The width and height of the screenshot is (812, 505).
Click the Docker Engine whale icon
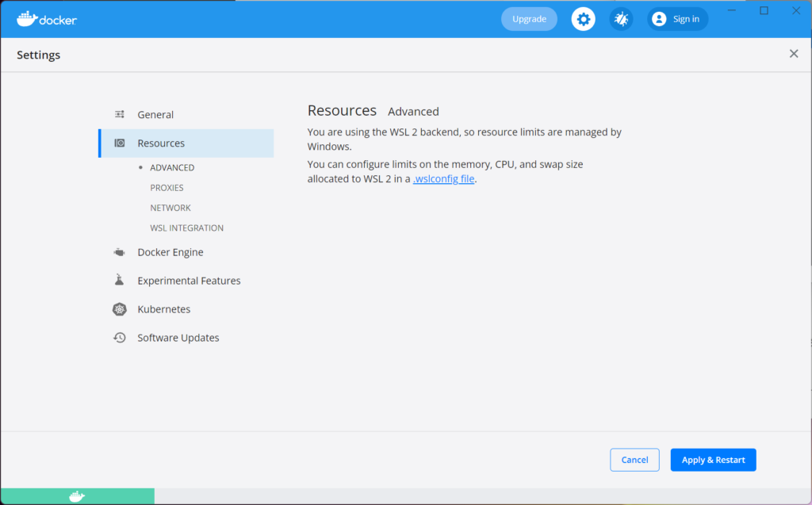[120, 252]
